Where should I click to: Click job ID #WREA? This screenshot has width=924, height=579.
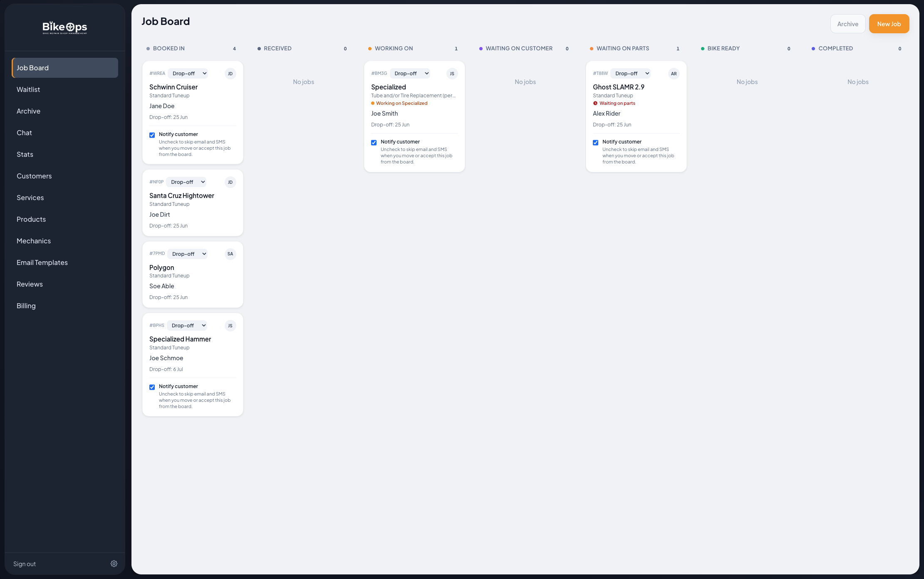click(x=157, y=73)
